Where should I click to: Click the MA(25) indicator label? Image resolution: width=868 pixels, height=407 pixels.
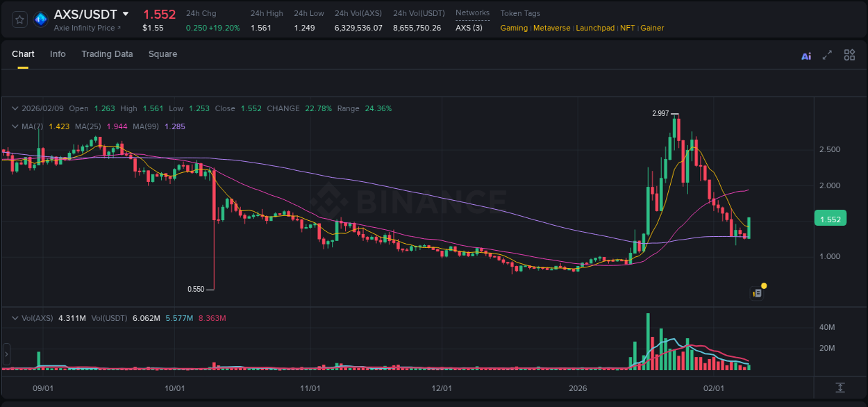pos(88,126)
